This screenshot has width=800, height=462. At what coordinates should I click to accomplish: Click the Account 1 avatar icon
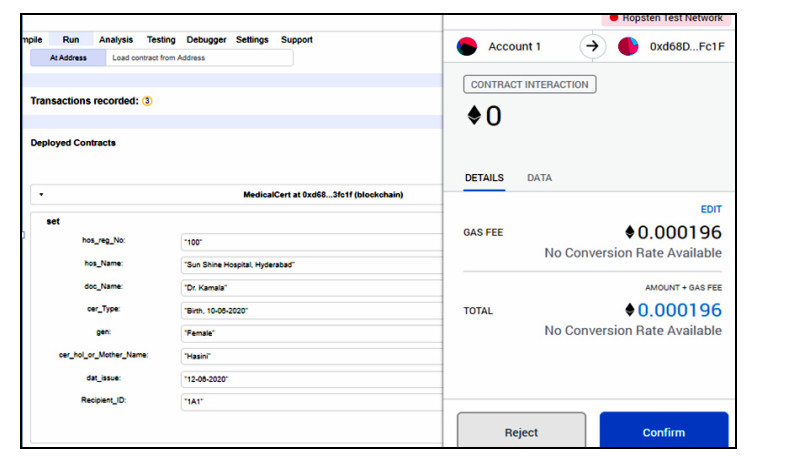(x=467, y=46)
